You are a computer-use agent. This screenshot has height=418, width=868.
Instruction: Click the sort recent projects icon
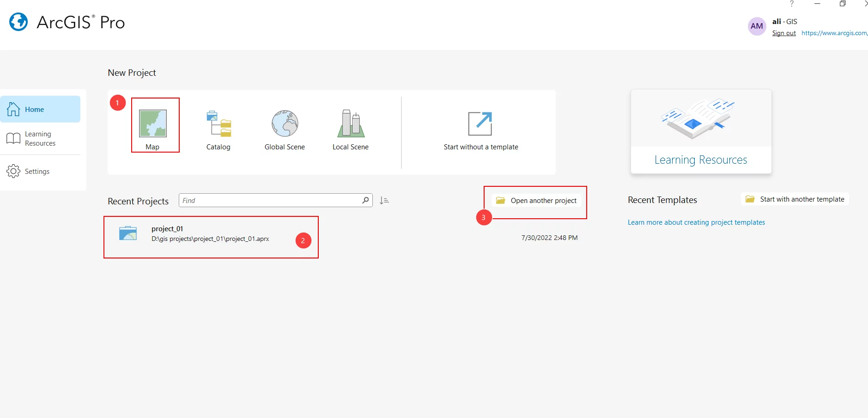click(384, 201)
